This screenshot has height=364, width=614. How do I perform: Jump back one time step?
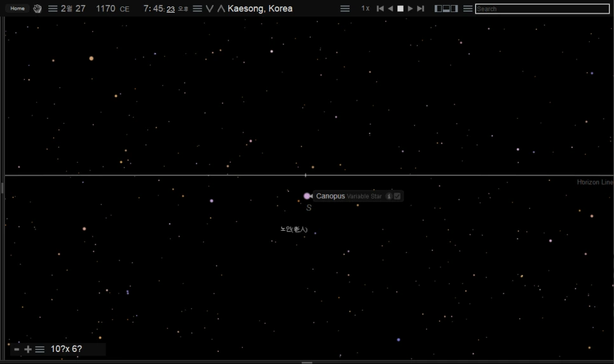(380, 9)
